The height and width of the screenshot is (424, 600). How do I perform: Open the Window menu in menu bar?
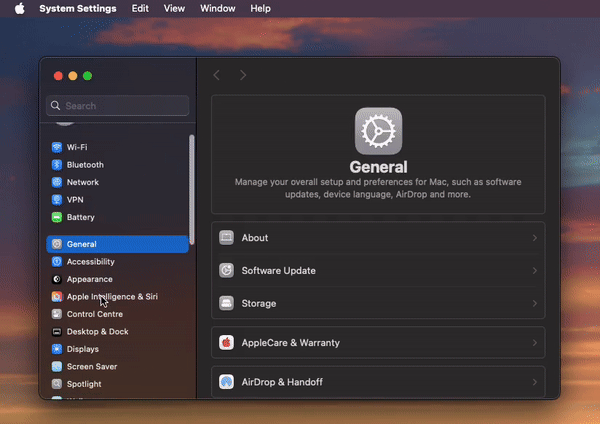(x=218, y=8)
